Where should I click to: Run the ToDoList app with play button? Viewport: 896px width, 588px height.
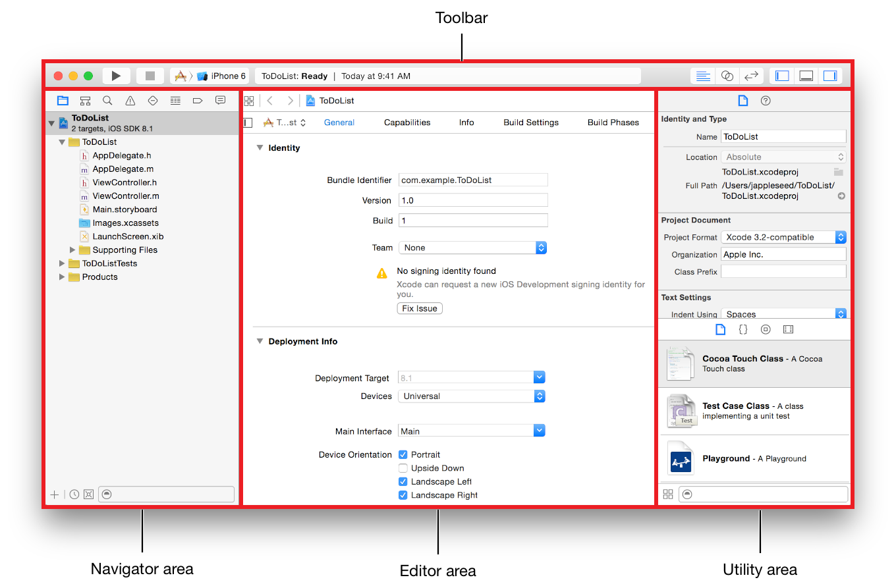click(x=116, y=75)
